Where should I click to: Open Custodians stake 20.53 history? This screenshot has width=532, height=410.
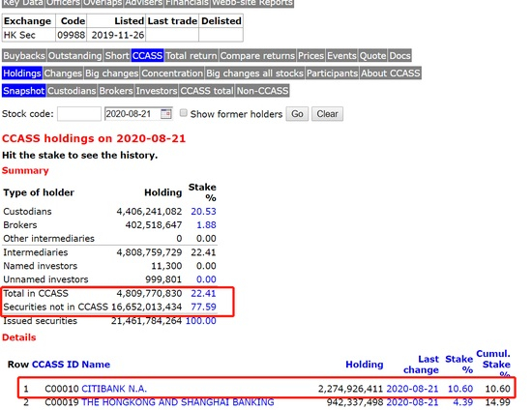tap(203, 211)
